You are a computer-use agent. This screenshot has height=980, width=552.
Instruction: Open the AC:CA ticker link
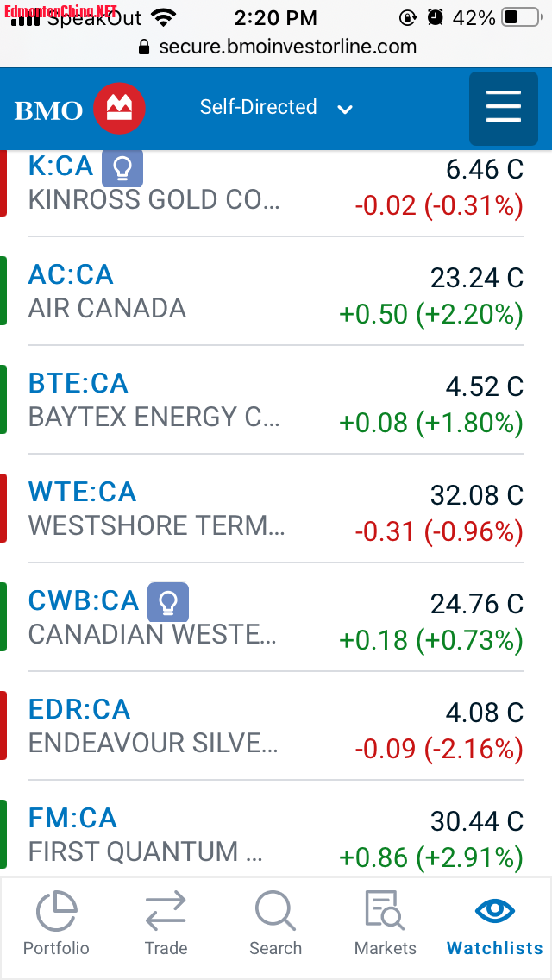[71, 274]
